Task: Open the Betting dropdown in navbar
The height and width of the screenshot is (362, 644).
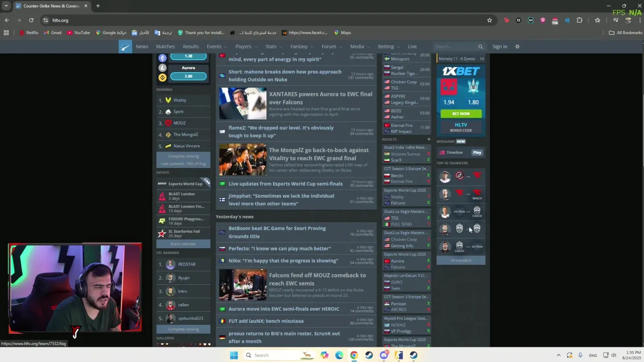Action: tap(389, 47)
